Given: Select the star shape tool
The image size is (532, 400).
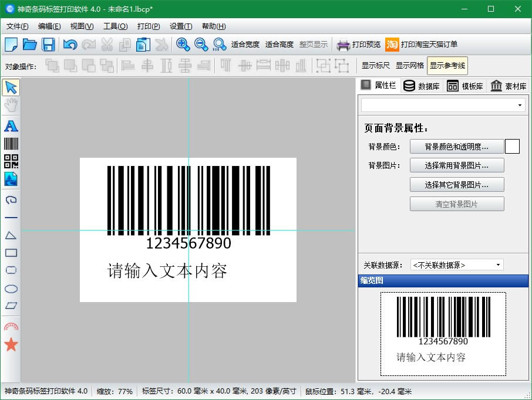Looking at the screenshot, I should tap(11, 345).
